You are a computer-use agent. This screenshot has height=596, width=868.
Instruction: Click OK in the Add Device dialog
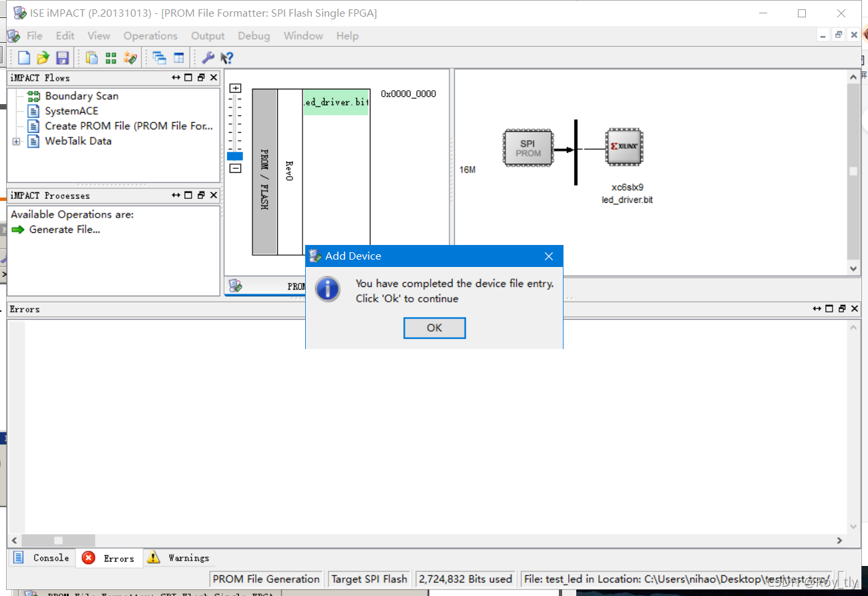click(435, 328)
